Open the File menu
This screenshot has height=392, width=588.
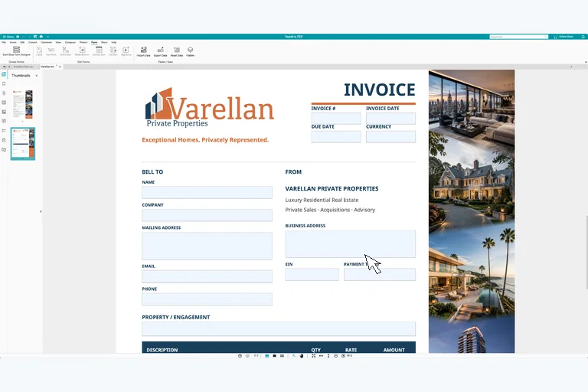coord(4,42)
